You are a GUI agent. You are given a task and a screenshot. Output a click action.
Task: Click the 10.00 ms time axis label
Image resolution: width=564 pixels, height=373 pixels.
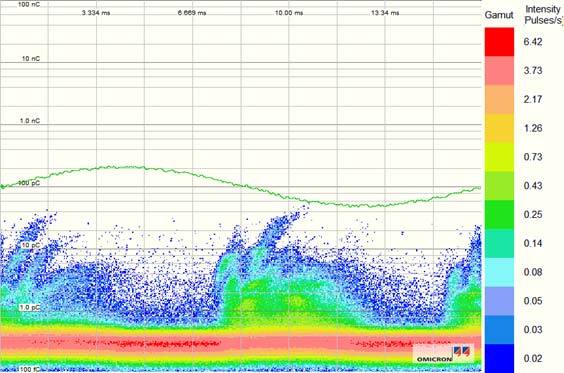pos(289,13)
